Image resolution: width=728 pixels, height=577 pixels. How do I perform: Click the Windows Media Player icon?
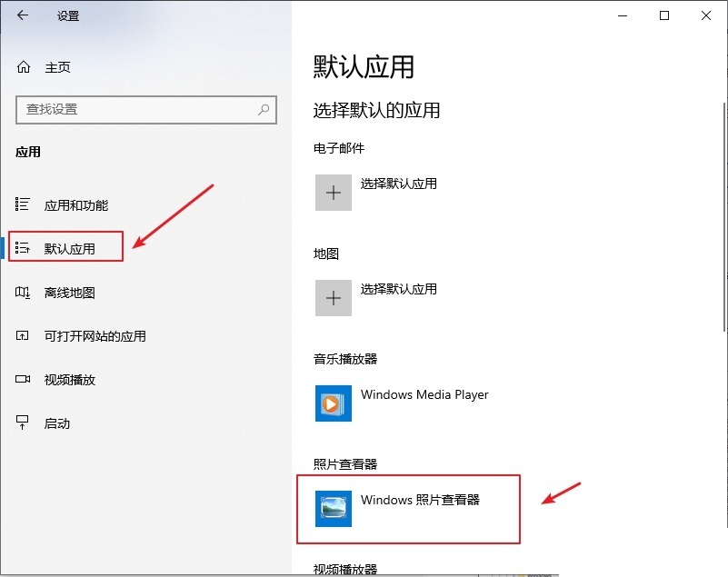(x=334, y=403)
